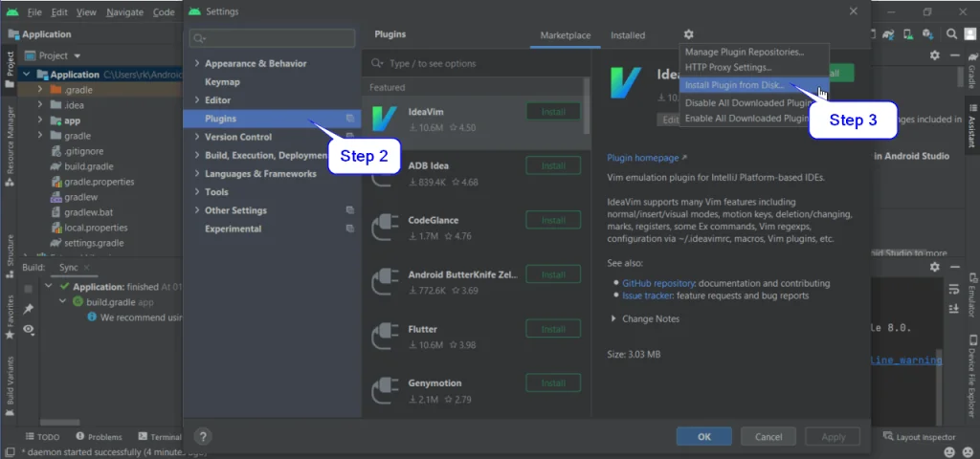Pin the Build tab with pin icon

(x=28, y=309)
